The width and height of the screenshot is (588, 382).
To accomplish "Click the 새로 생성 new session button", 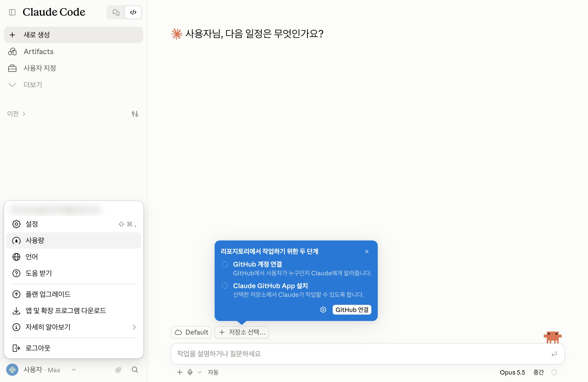I will [73, 35].
